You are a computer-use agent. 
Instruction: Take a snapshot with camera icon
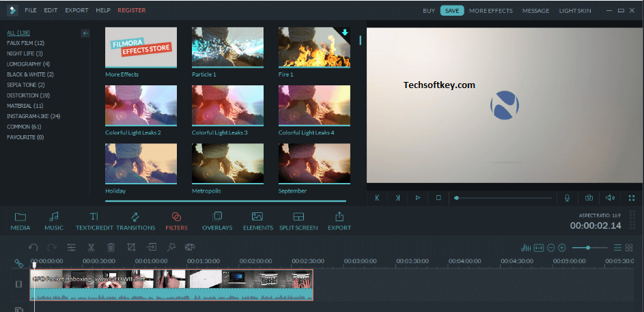(x=589, y=198)
